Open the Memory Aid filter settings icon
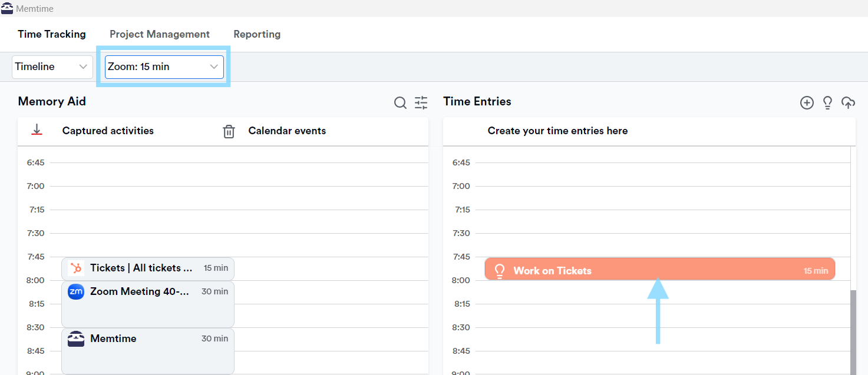Screen dimensions: 868x375 (421, 102)
